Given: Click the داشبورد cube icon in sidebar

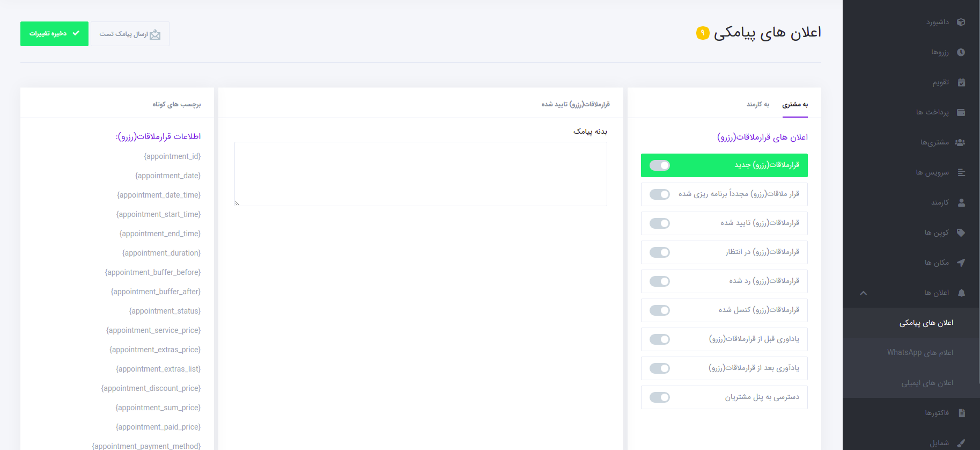Looking at the screenshot, I should 961,22.
